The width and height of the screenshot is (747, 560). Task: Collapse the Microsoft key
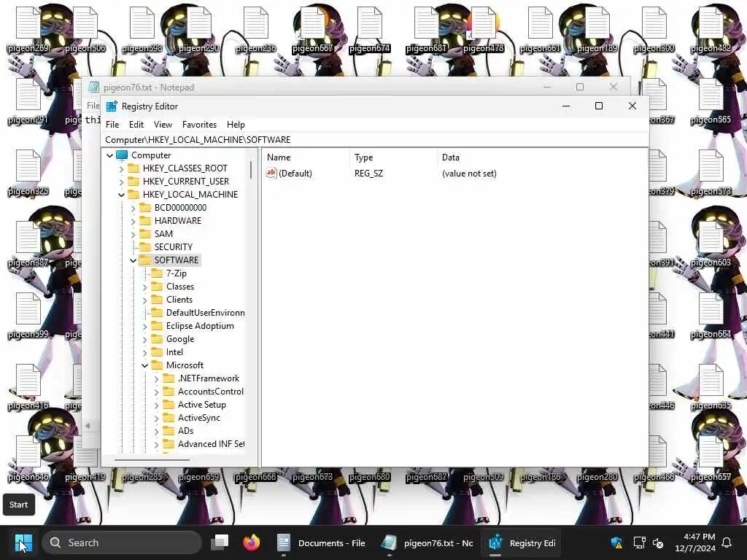pyautogui.click(x=145, y=366)
